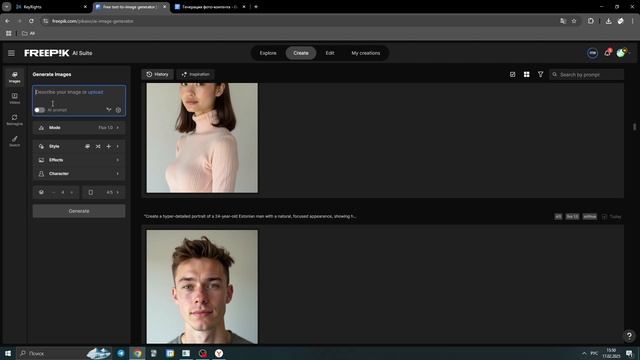The width and height of the screenshot is (640, 360).
Task: Open the aspect ratio 4:5 selector
Action: 104,192
